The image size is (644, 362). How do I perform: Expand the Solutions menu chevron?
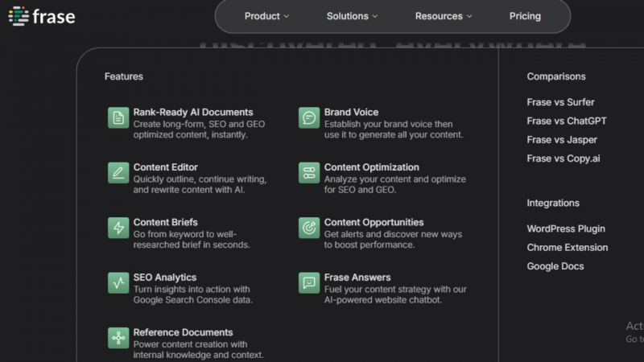(375, 16)
